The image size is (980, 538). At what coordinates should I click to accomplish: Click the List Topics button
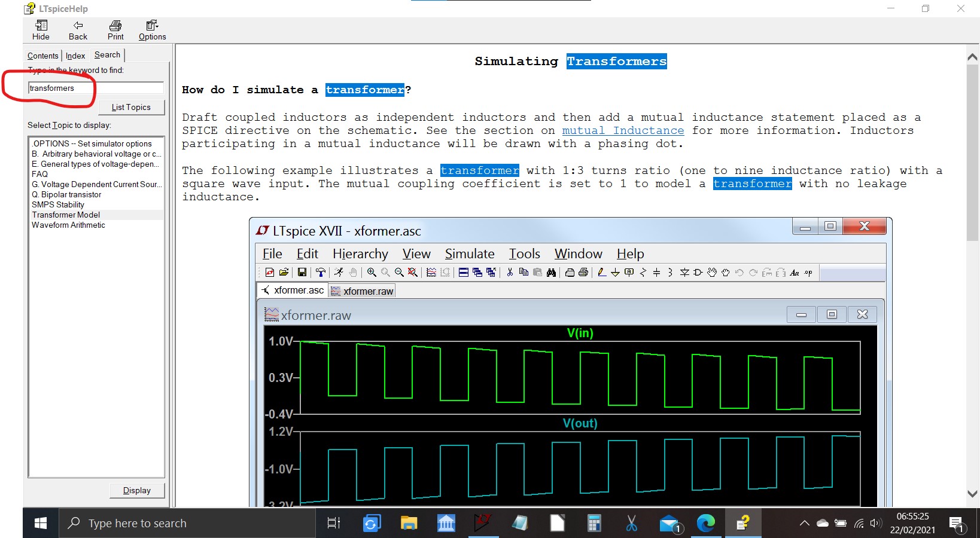point(131,107)
